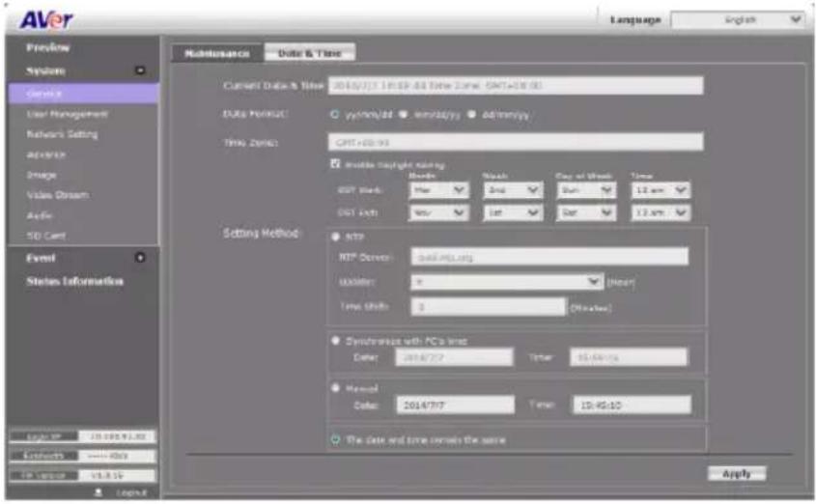Switch to the Date & Time tab
Screen dimensions: 816x504
pos(310,53)
